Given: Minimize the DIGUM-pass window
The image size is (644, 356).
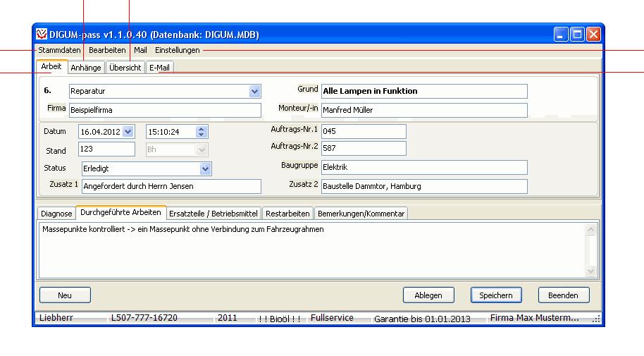Looking at the screenshot, I should (561, 35).
